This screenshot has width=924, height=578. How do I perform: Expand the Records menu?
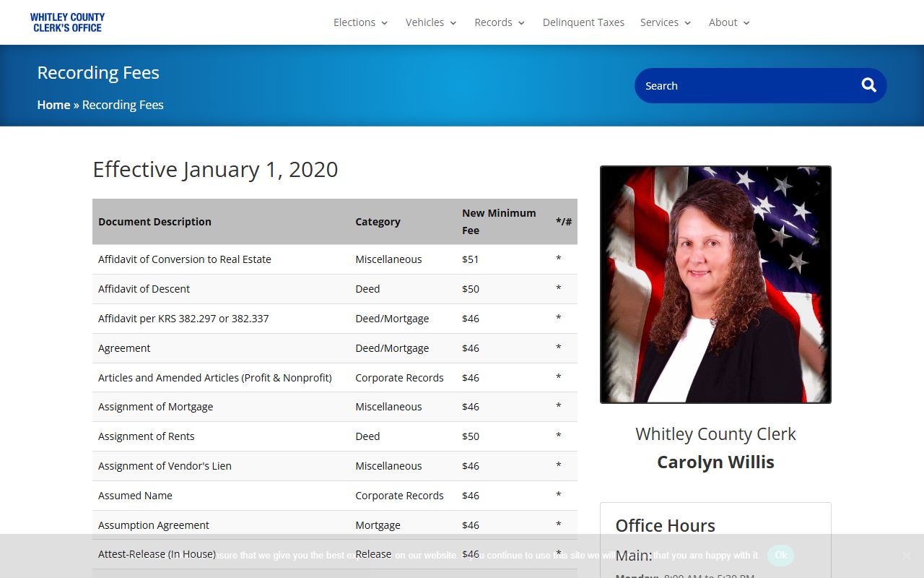tap(500, 22)
